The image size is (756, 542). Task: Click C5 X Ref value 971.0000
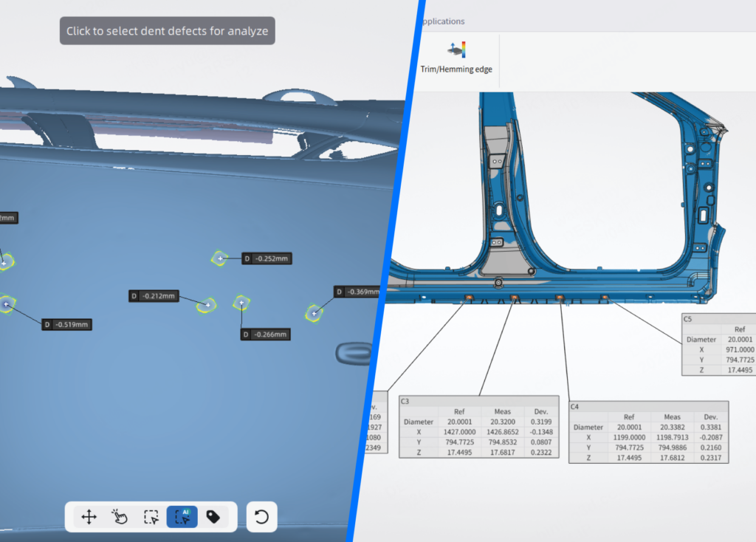[740, 349]
